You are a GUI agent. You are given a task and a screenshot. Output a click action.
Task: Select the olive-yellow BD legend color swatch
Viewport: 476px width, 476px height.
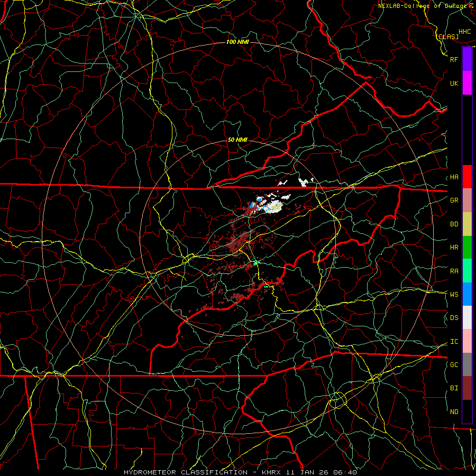(467, 224)
